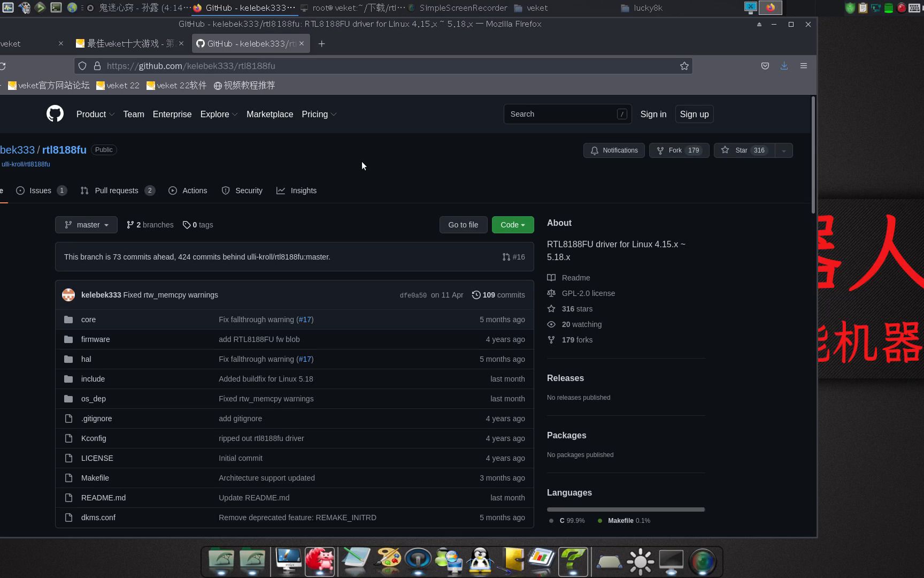This screenshot has width=924, height=578.
Task: Open the core folder
Action: (88, 320)
